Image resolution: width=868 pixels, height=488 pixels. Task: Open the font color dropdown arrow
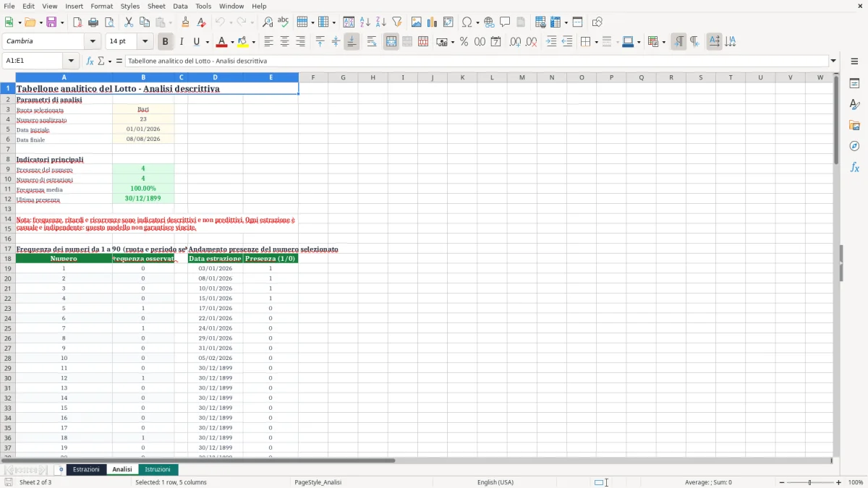point(232,42)
